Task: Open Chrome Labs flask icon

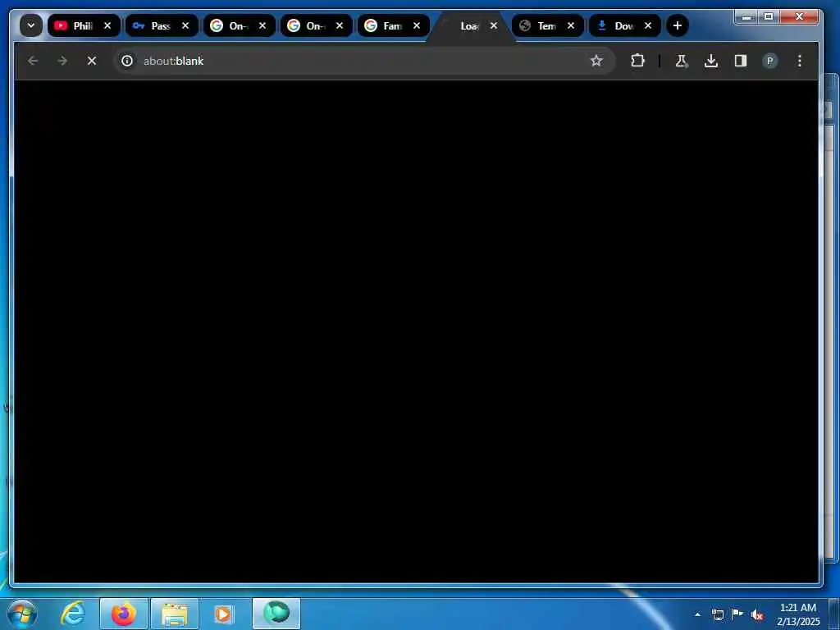Action: 682,61
